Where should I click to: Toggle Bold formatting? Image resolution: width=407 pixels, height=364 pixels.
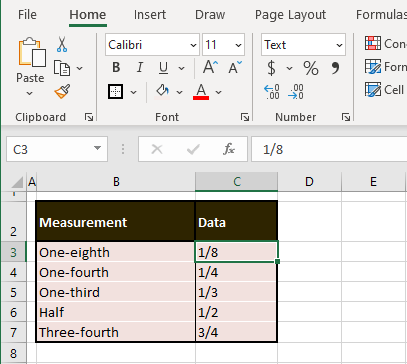pyautogui.click(x=116, y=68)
